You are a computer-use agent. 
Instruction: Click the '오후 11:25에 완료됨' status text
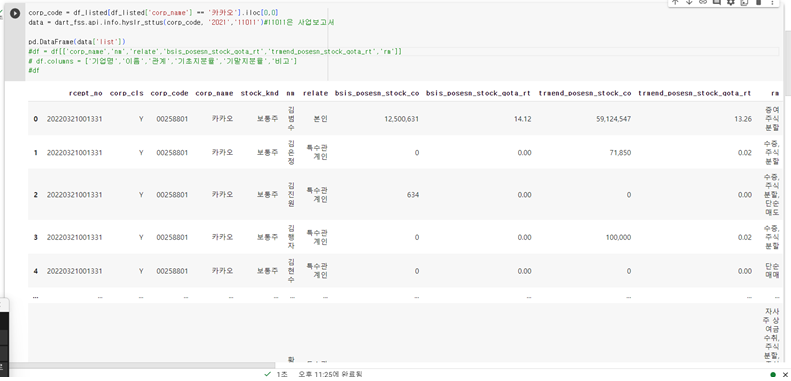329,374
